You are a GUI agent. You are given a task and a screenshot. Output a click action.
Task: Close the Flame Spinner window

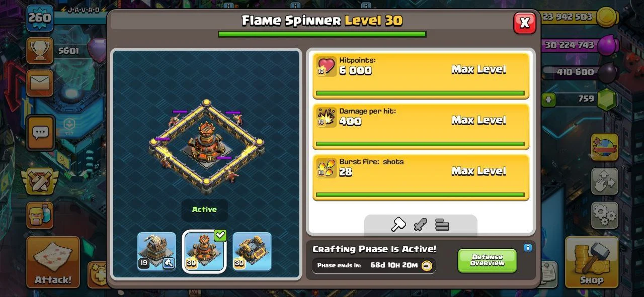click(525, 23)
